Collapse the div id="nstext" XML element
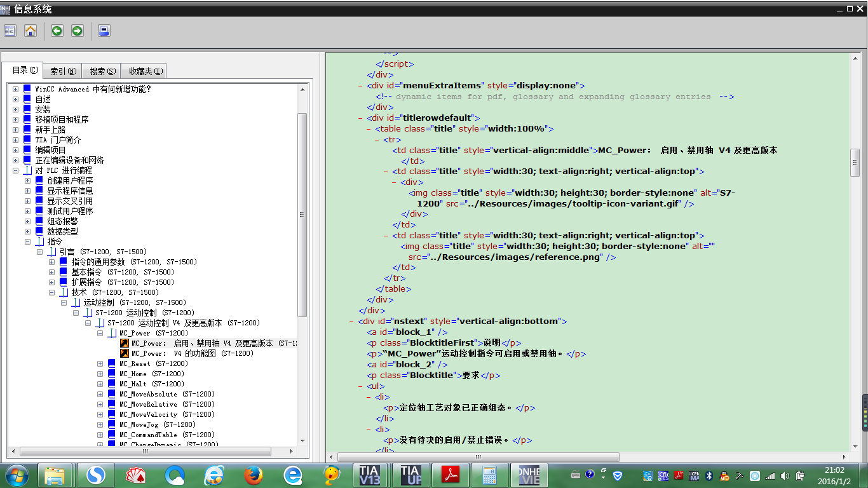868x488 pixels. 352,322
